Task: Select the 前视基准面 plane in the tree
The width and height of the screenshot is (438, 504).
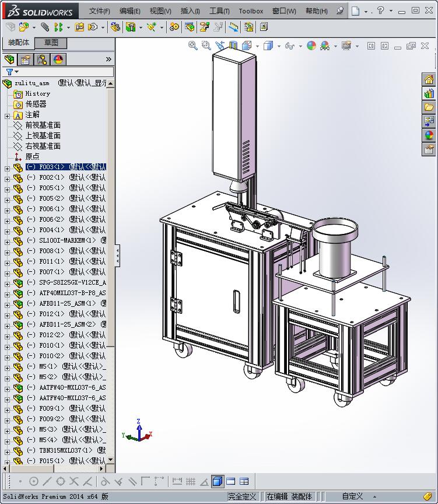Action: (x=43, y=125)
